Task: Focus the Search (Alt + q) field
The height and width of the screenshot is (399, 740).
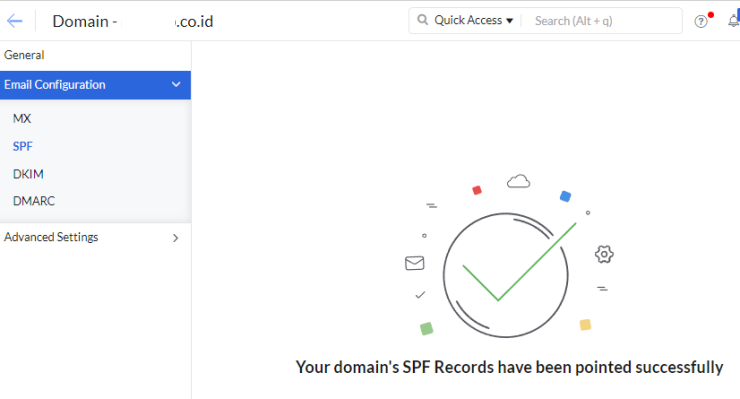Action: [x=601, y=21]
